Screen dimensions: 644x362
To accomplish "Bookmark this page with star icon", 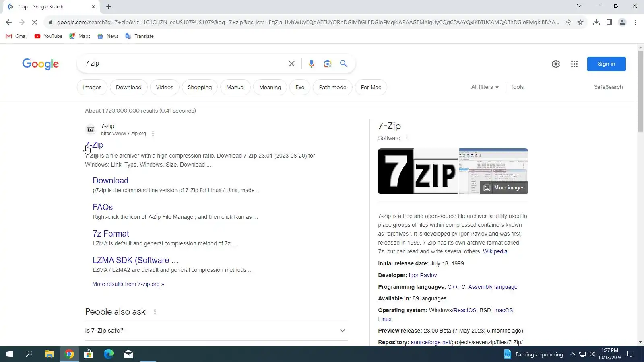I will tap(580, 22).
